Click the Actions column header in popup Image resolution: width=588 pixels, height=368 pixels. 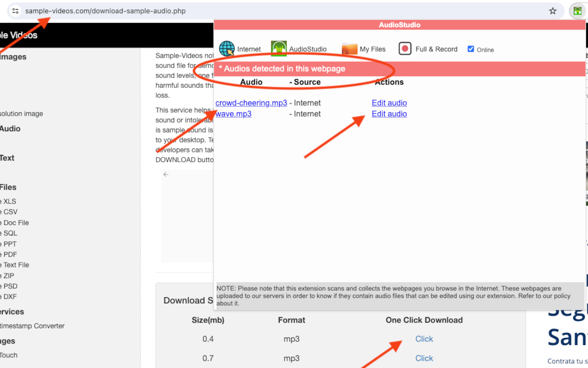click(389, 82)
